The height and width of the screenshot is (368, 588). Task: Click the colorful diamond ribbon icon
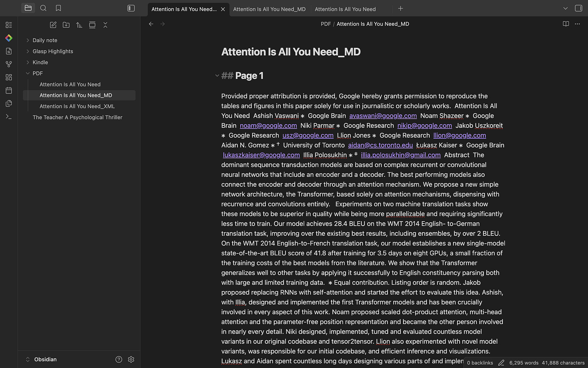tap(9, 38)
